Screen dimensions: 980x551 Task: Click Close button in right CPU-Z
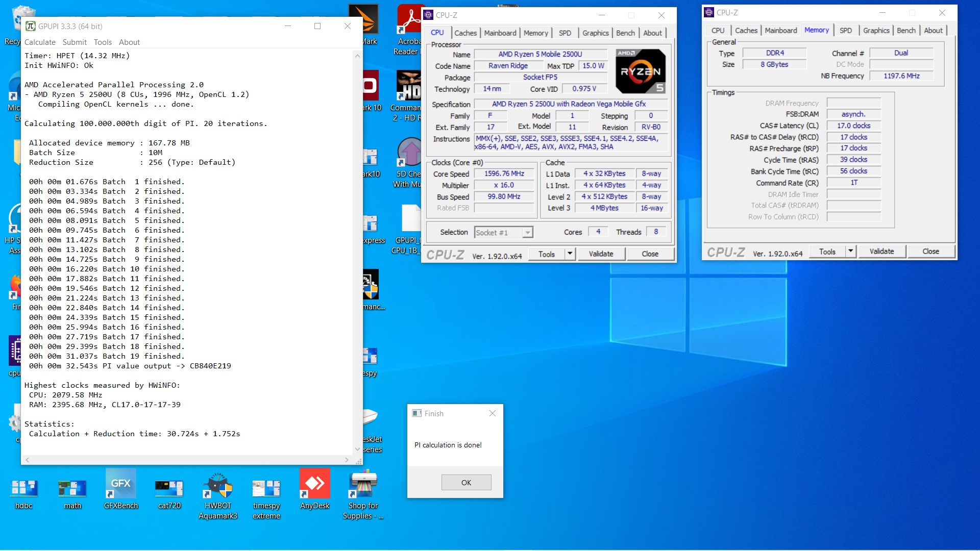pos(931,251)
